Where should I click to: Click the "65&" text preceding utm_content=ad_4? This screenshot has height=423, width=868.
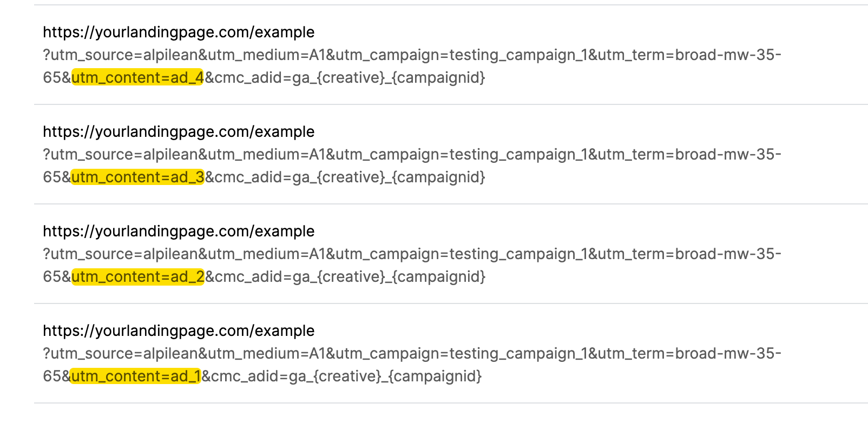(56, 78)
